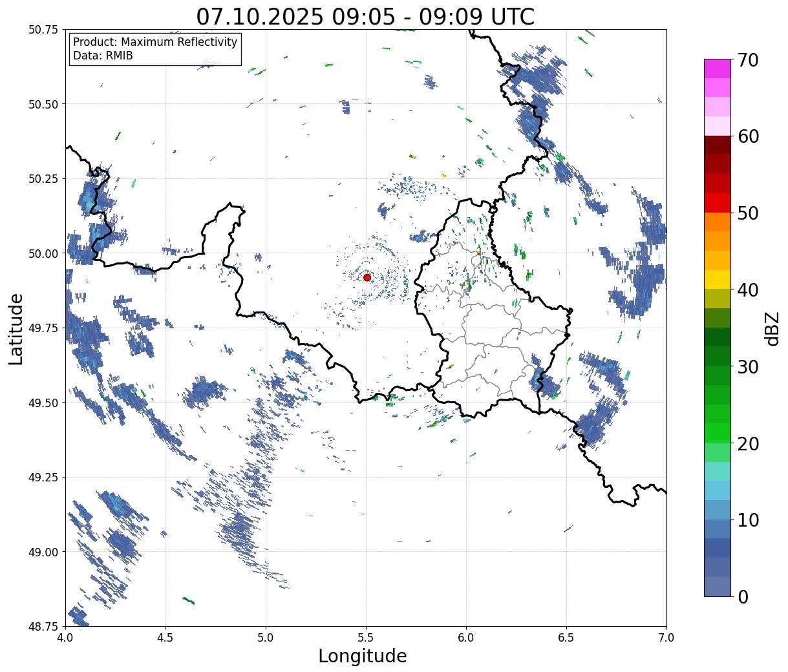Viewport: 788px width, 672px height.
Task: Click the 'Latitude' axis label
Action: point(16,329)
